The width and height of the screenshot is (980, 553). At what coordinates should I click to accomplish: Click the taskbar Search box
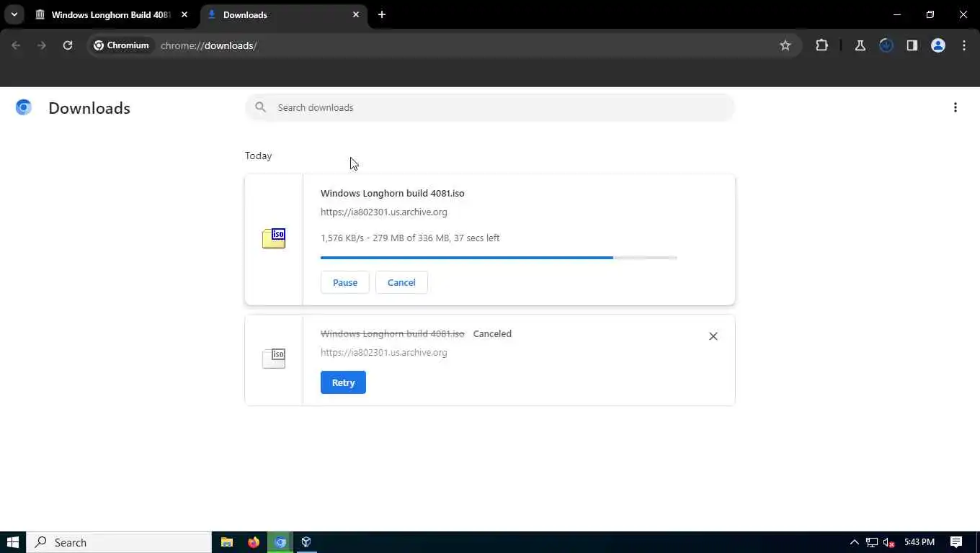119,542
